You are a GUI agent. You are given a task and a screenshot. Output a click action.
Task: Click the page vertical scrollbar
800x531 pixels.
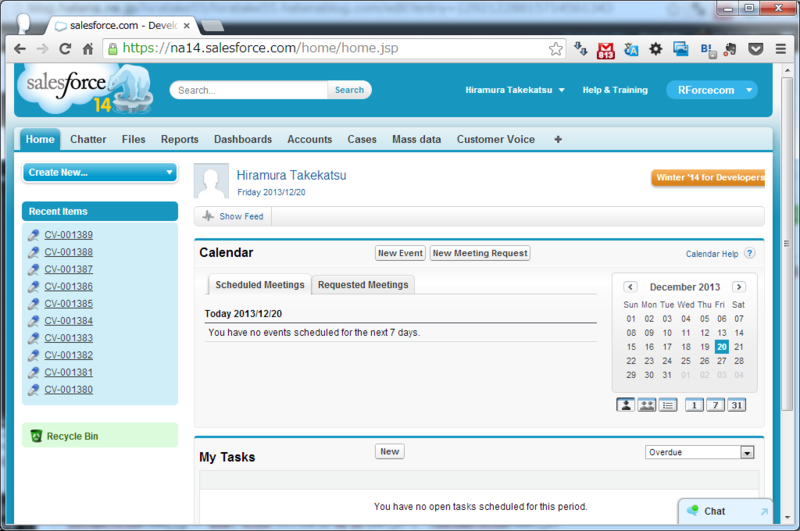pos(787,244)
